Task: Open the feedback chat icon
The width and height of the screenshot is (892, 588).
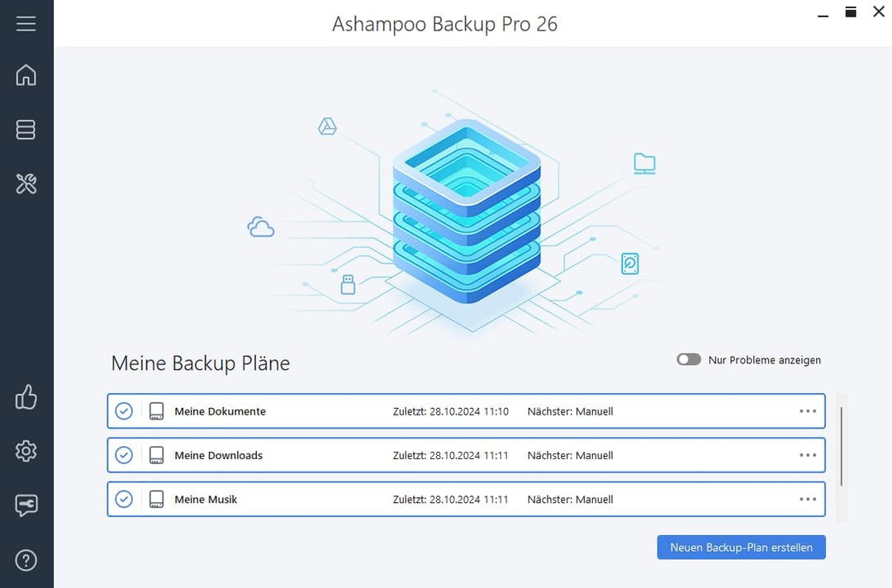Action: [x=26, y=505]
